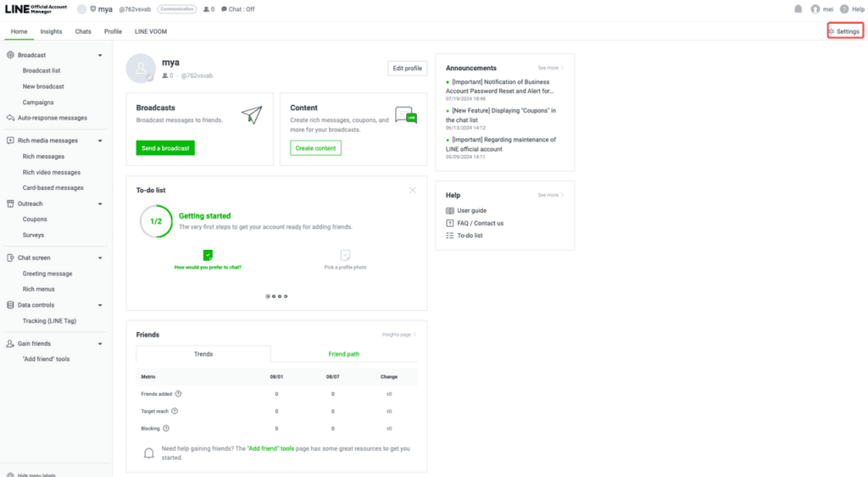
Task: Open New broadcast in sidebar
Action: tap(43, 86)
